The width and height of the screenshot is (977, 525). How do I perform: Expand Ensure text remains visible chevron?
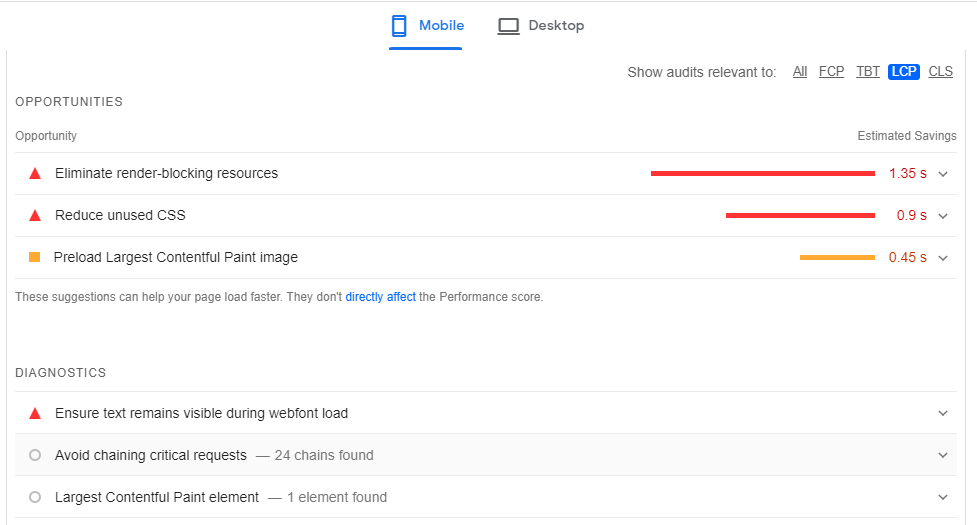943,414
